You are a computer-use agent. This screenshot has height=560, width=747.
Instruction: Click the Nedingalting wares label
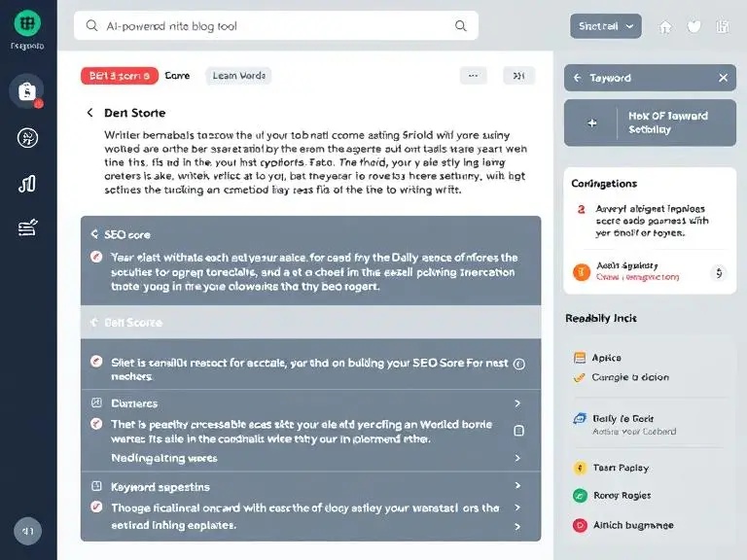coord(163,458)
